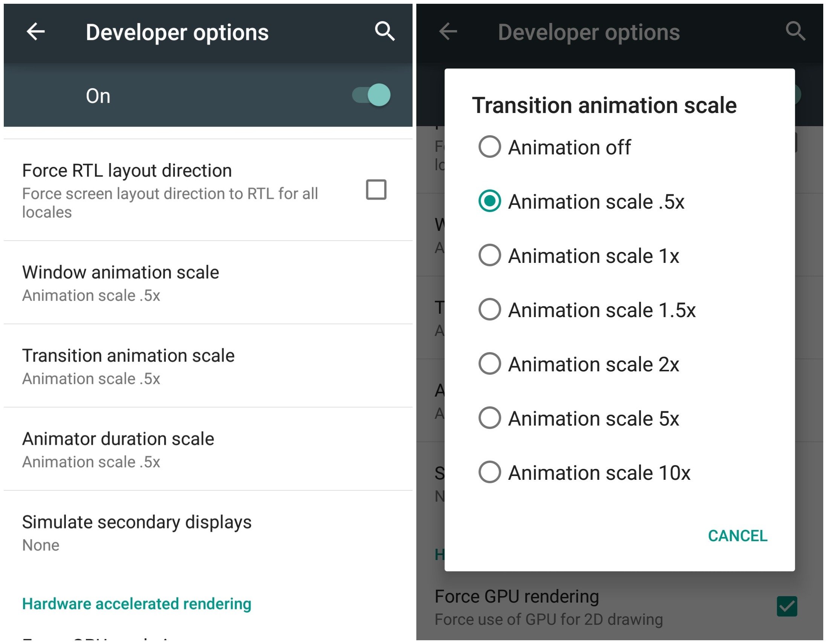Check the Force RTL layout direction checkbox
Screen dimensions: 827x644
coord(376,189)
